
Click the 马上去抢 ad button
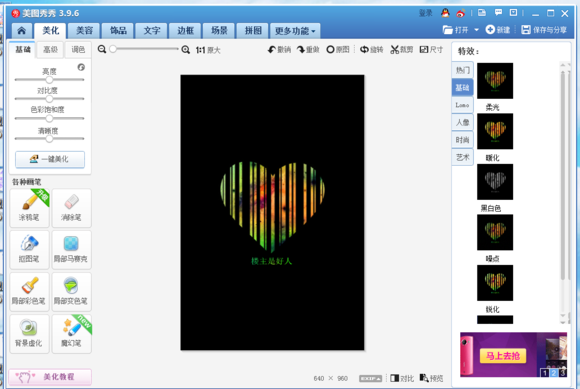tap(503, 356)
